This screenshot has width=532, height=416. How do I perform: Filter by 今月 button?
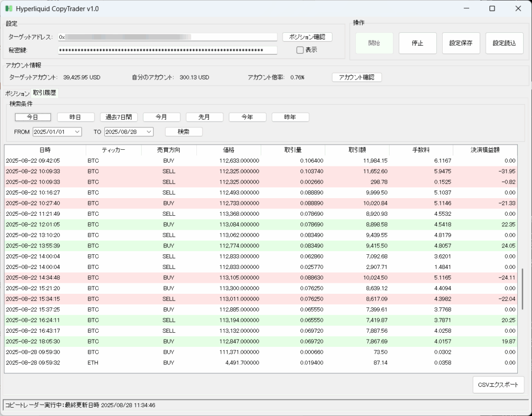point(162,117)
